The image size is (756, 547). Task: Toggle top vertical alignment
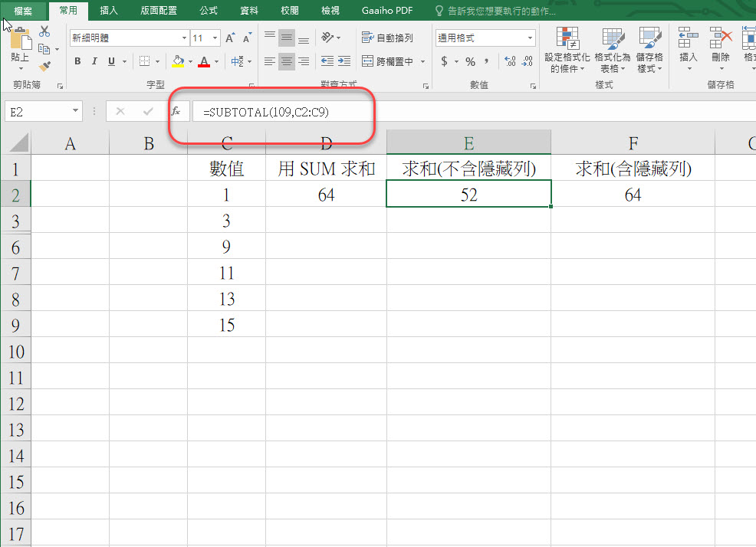tap(270, 37)
